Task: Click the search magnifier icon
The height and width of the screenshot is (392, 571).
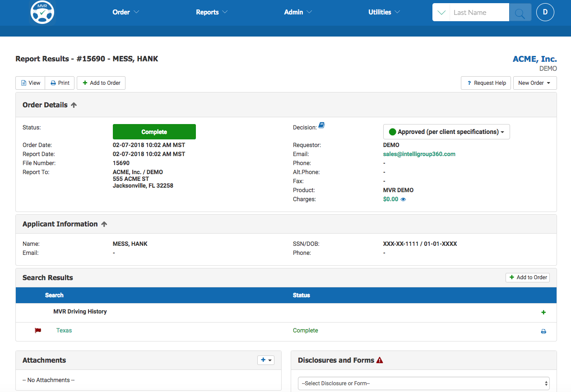Action: [520, 13]
